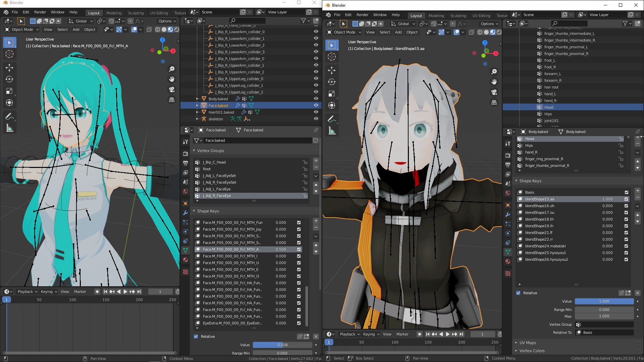Toggle camera view in left viewport
Image resolution: width=644 pixels, height=362 pixels.
pos(172,89)
